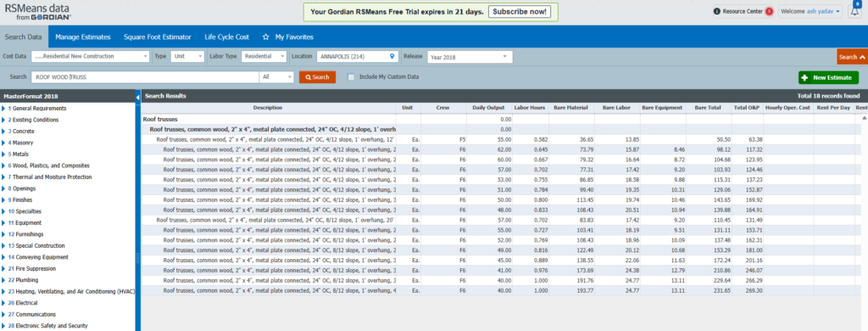Open the Life Cycle Cost tab
Viewport: 868px width, 331px height.
[x=226, y=36]
